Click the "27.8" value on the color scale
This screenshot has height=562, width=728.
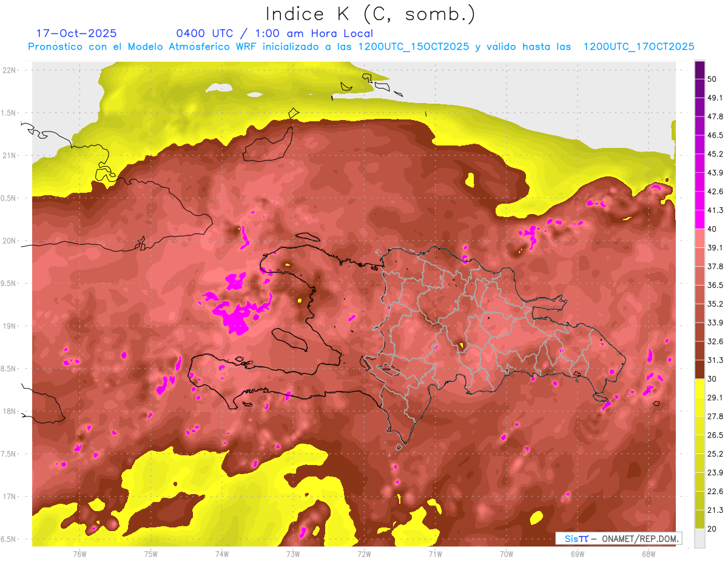click(x=715, y=416)
